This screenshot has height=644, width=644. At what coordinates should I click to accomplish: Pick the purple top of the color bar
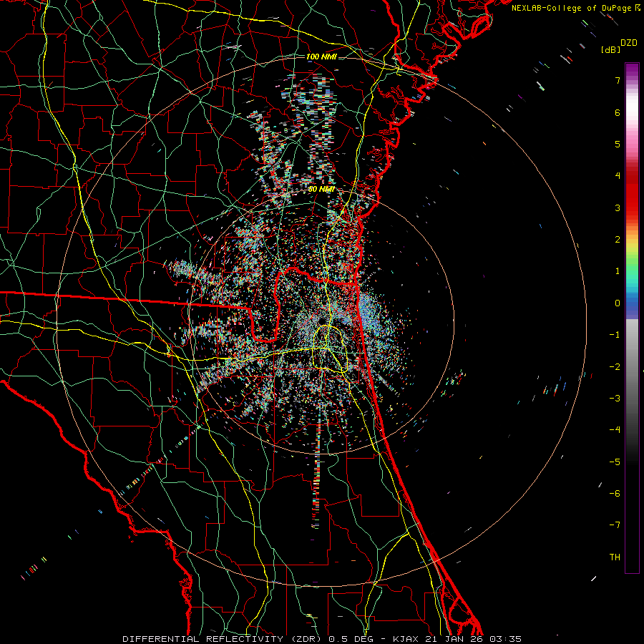[632, 69]
